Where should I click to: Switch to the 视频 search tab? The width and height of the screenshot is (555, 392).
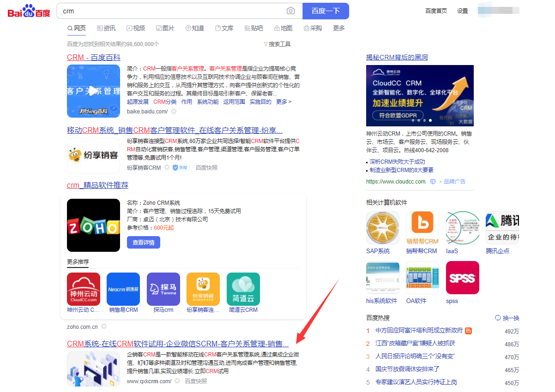pyautogui.click(x=136, y=28)
